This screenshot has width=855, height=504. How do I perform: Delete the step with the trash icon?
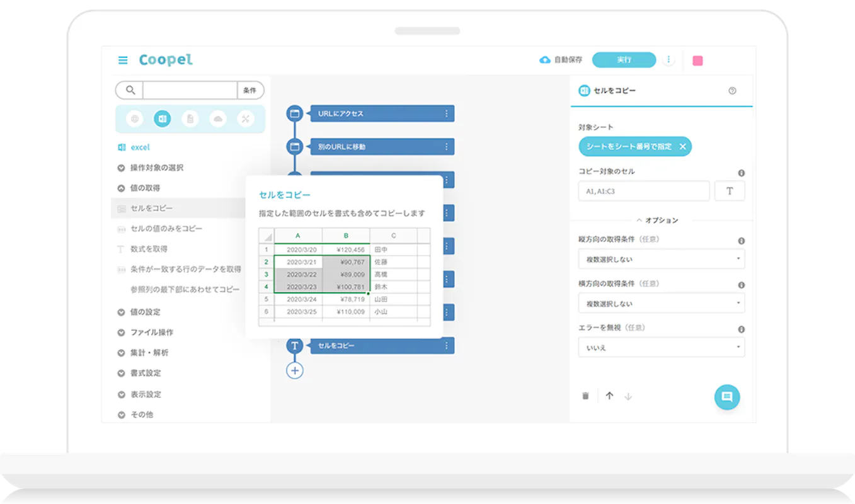(x=585, y=396)
